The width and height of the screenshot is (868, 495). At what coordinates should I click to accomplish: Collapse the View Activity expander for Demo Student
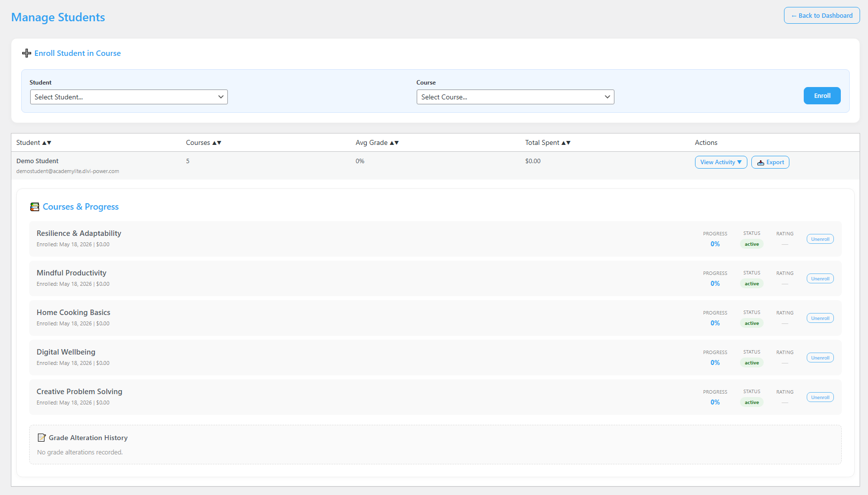coord(721,162)
